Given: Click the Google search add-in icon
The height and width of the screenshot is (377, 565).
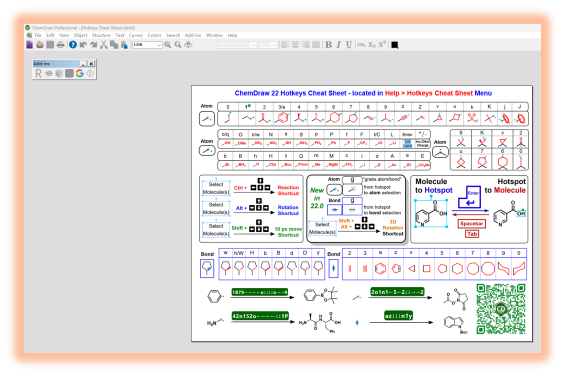Looking at the screenshot, I should pyautogui.click(x=80, y=73).
